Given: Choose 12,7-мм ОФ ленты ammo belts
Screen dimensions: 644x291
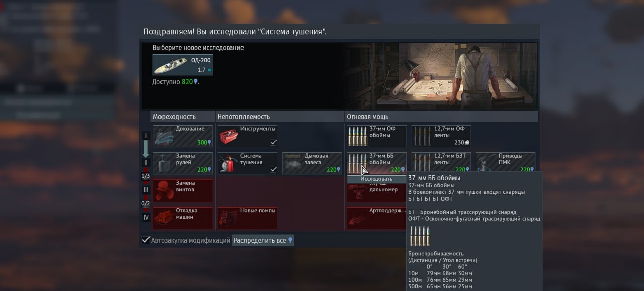Looking at the screenshot, I should point(441,136).
